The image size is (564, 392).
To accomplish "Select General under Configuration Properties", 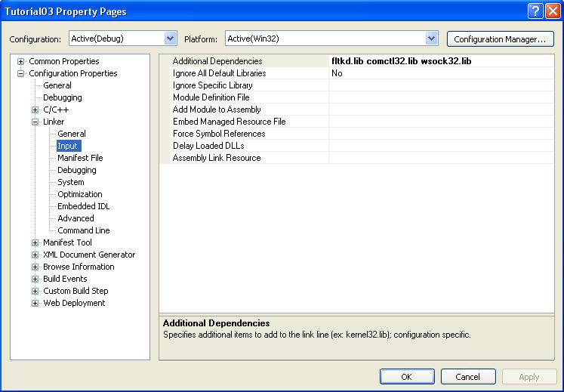I will (x=57, y=85).
